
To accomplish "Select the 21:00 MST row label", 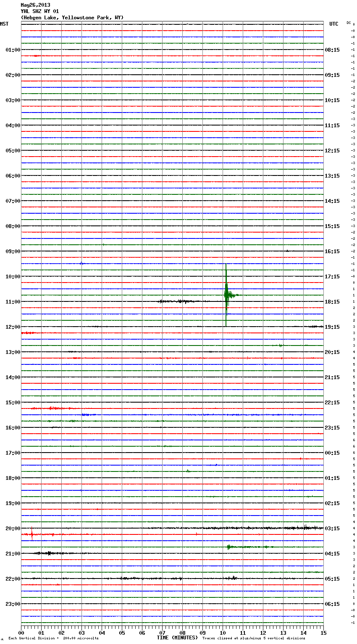I will pos(13,554).
